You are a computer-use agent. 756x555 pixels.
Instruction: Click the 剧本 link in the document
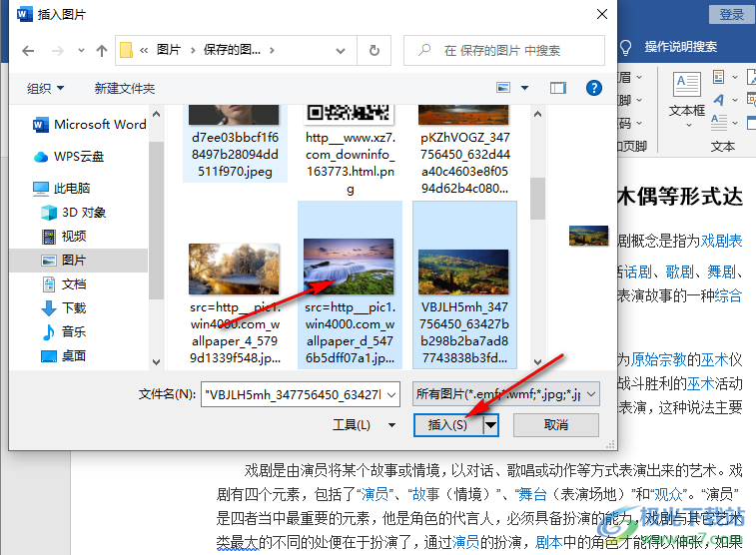click(x=548, y=542)
